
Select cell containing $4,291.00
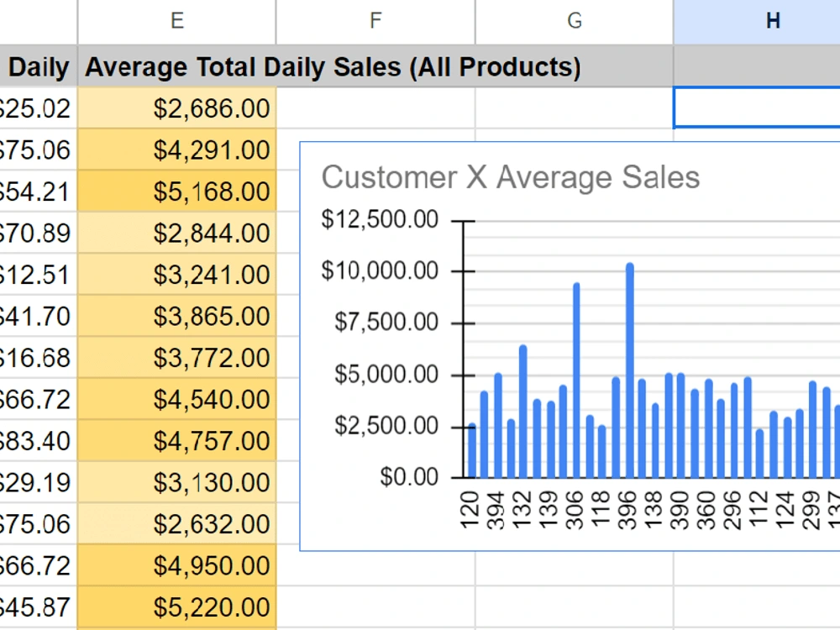pos(176,150)
